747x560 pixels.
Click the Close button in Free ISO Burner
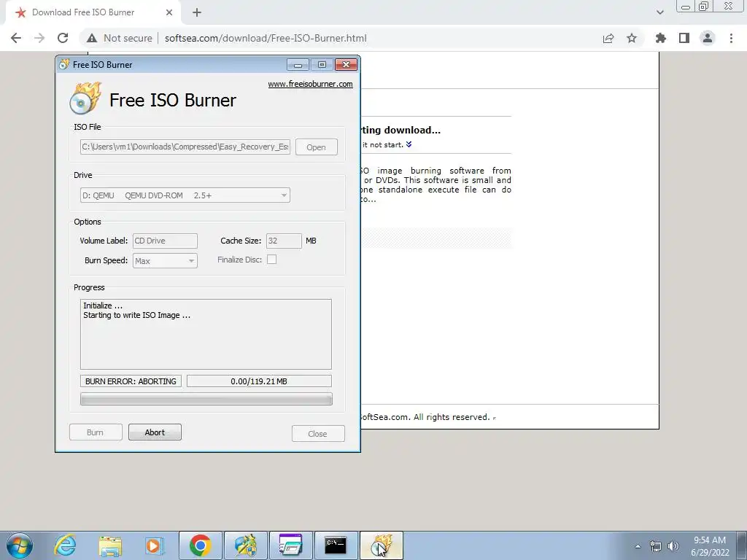318,434
